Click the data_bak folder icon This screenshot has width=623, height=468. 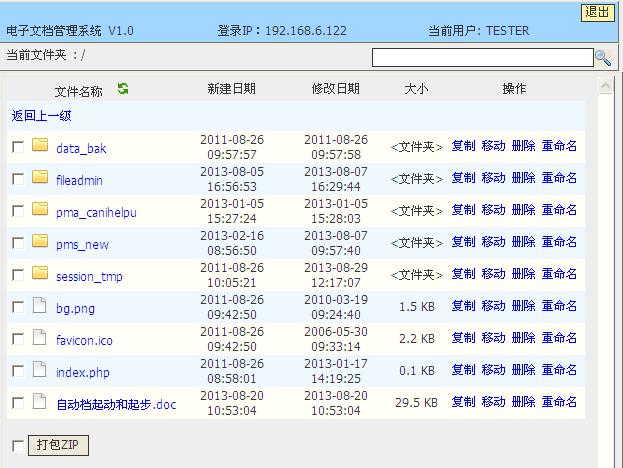40,146
